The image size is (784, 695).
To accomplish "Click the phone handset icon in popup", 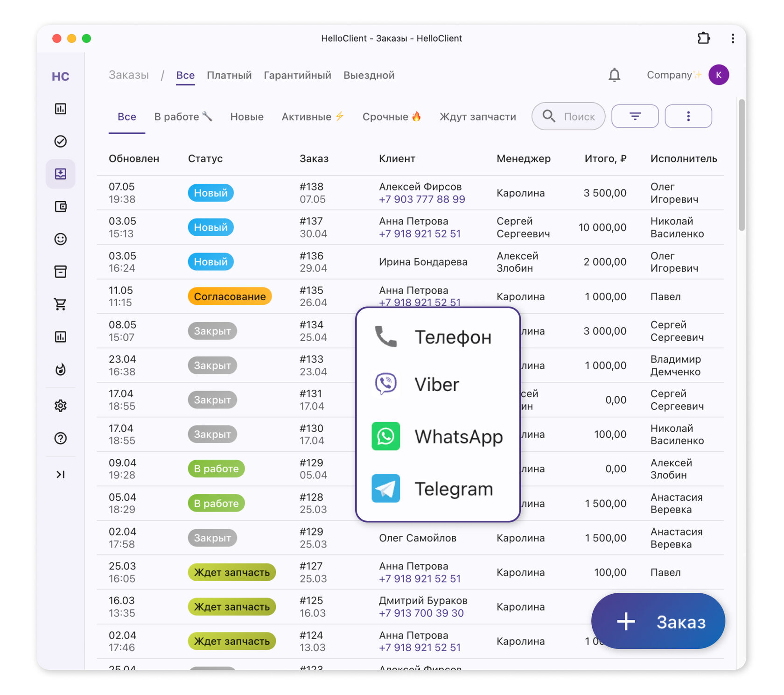I will (386, 337).
